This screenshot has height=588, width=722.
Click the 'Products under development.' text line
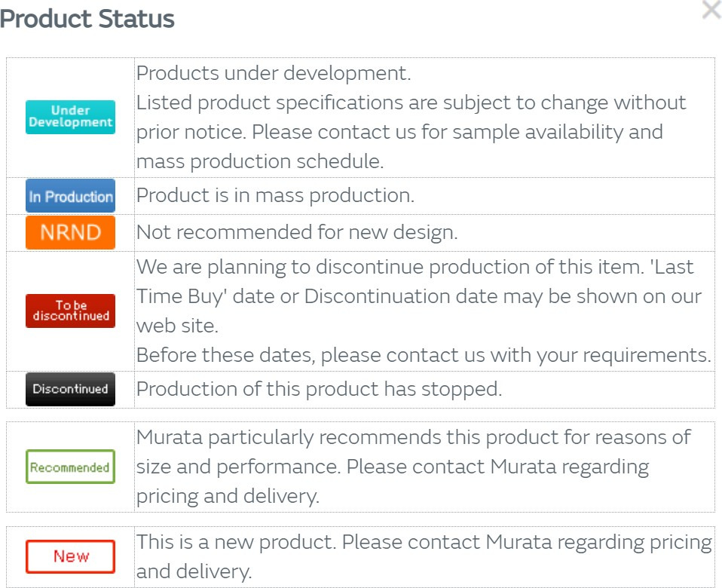(x=273, y=73)
